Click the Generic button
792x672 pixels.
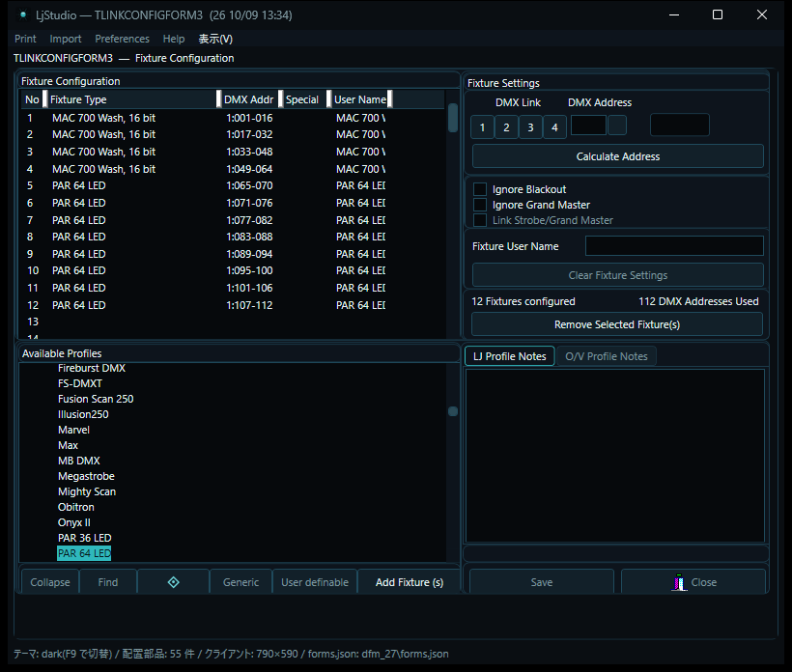(240, 582)
